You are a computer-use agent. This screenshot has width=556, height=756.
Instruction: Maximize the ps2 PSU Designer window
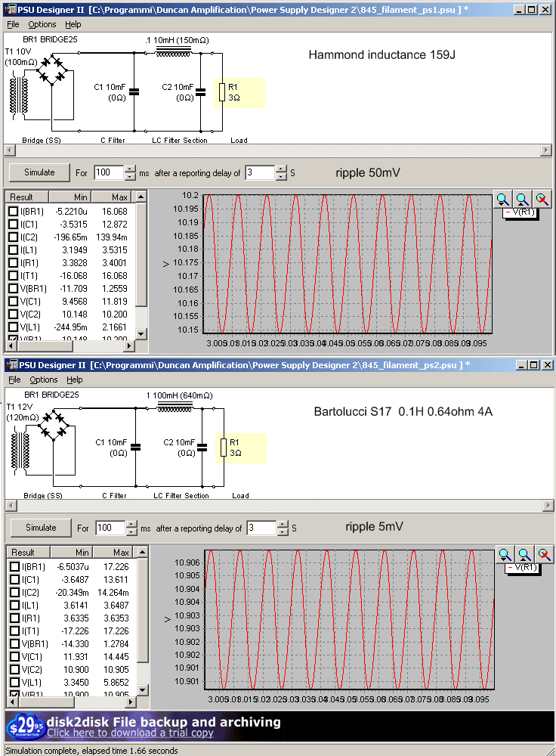coord(534,365)
